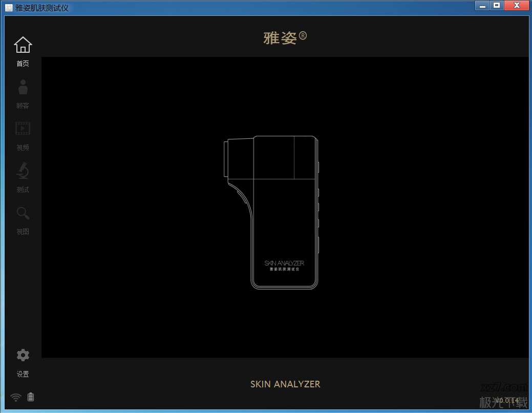Viewport: 532px width, 413px height.
Task: Open the Home (首页) page icon
Action: pos(23,45)
